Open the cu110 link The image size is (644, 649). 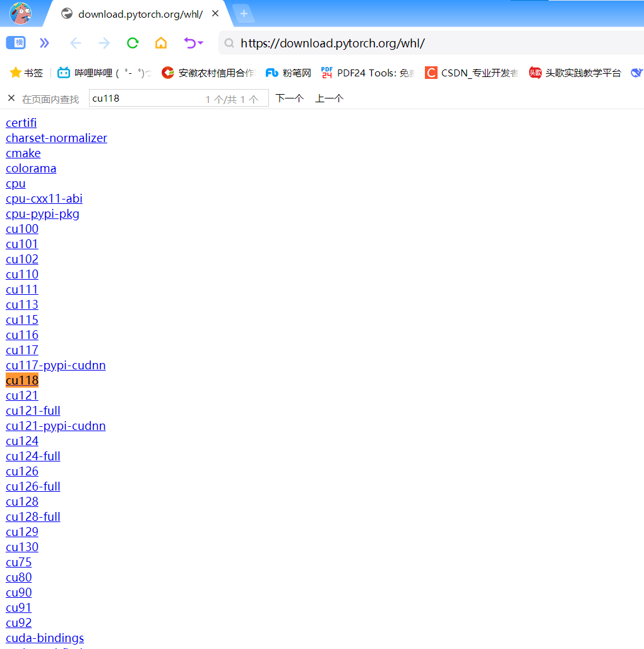(22, 274)
